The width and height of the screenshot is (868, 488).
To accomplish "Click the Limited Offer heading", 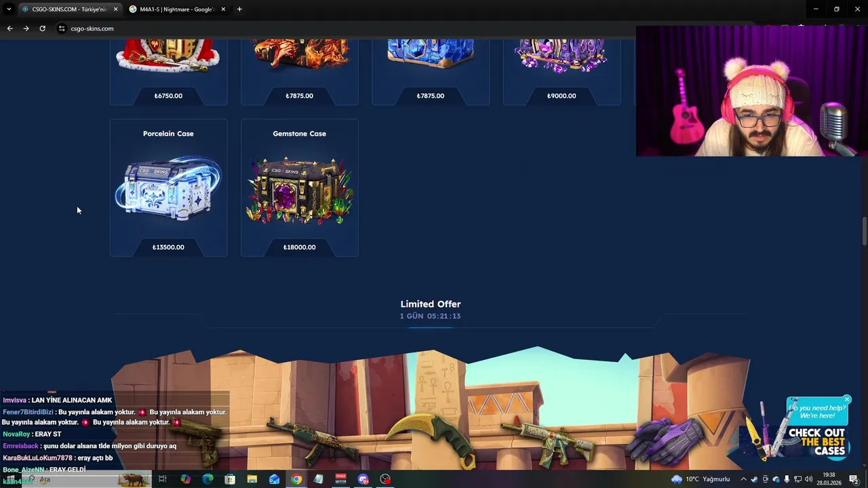I will tap(431, 304).
